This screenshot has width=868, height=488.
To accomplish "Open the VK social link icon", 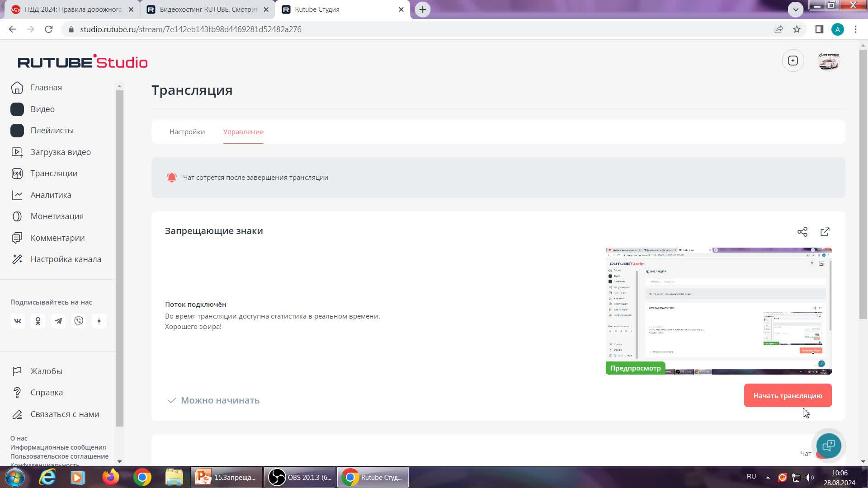I will pyautogui.click(x=18, y=321).
